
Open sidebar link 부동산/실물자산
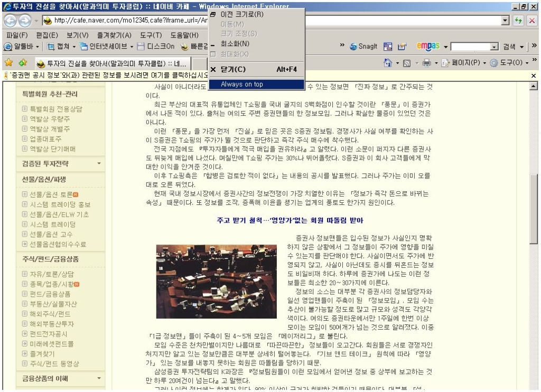pyautogui.click(x=53, y=304)
